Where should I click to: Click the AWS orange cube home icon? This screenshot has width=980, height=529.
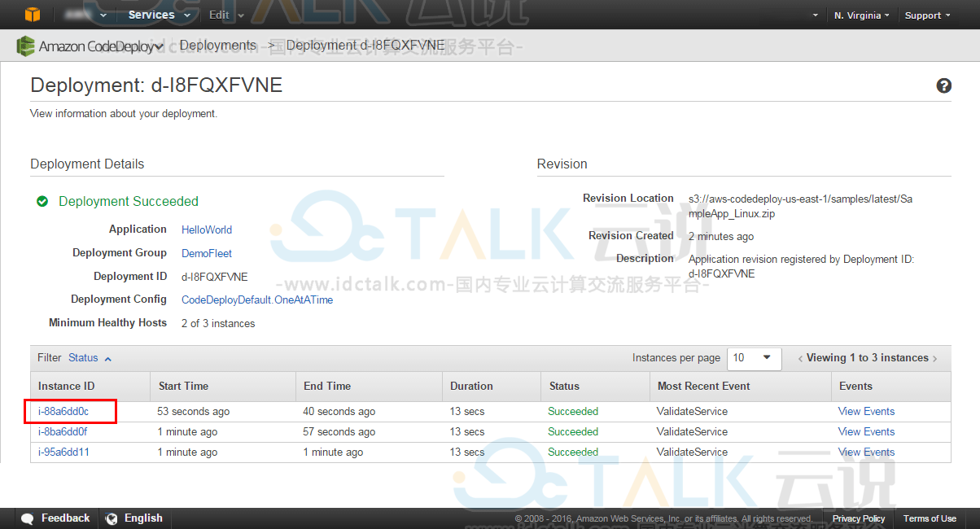[32, 15]
